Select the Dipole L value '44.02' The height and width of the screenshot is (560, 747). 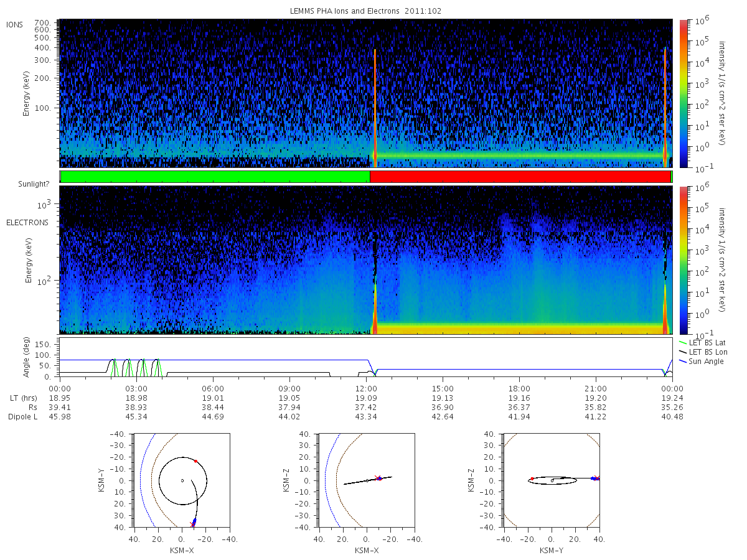click(289, 416)
